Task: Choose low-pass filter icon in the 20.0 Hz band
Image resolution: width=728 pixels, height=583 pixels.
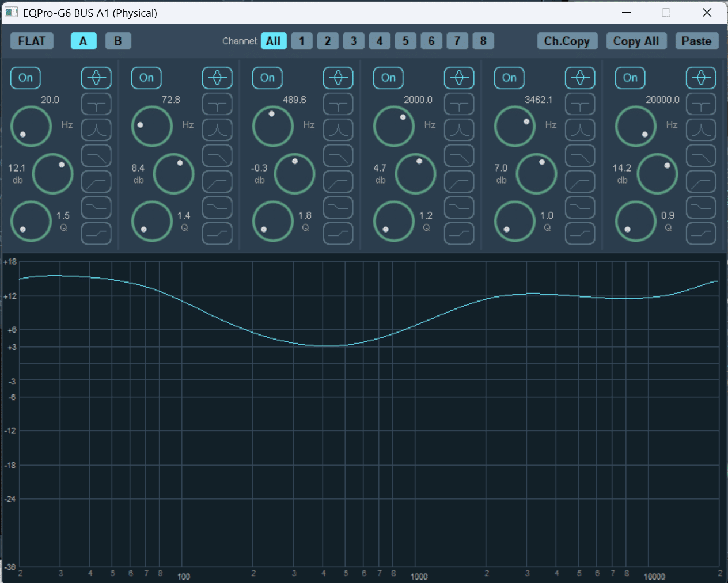Action: coord(96,156)
